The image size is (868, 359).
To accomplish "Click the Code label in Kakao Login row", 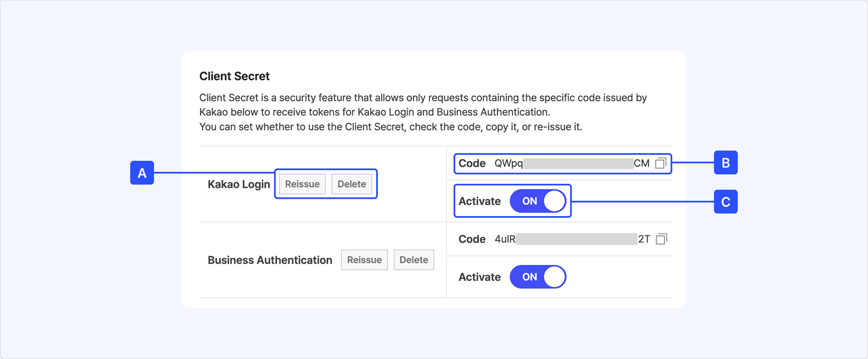I will tap(472, 163).
